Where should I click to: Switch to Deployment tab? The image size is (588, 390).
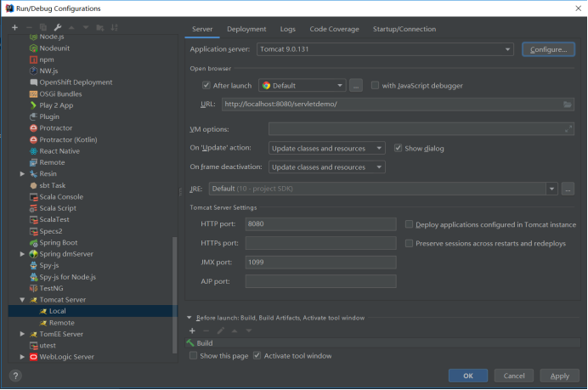[x=246, y=29]
